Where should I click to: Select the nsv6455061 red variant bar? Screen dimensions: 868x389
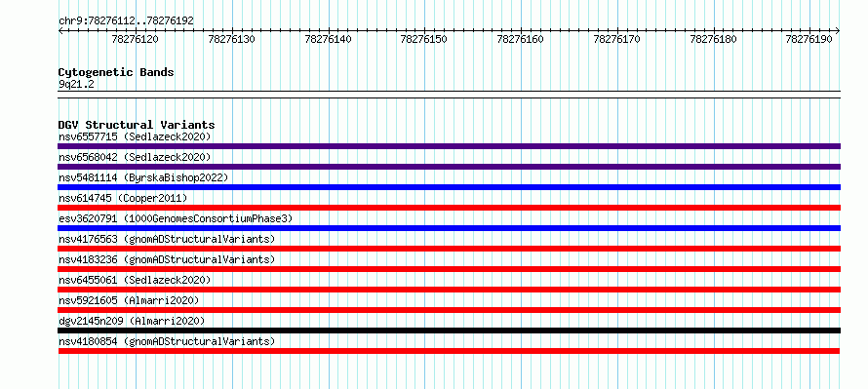tap(449, 290)
